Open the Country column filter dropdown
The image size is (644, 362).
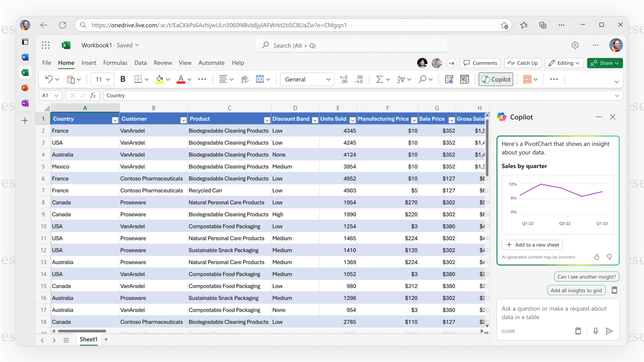pos(115,120)
